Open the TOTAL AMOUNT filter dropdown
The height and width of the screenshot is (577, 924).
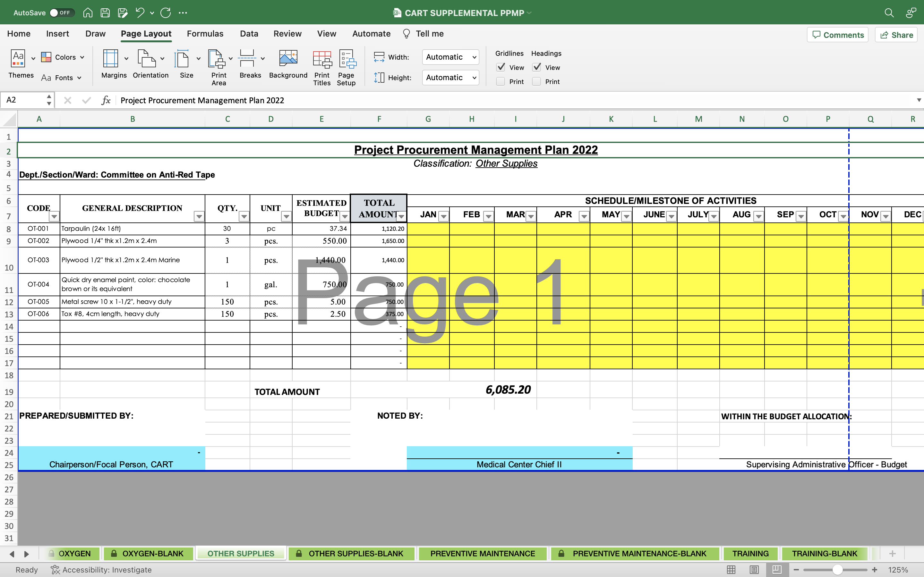[x=401, y=217]
